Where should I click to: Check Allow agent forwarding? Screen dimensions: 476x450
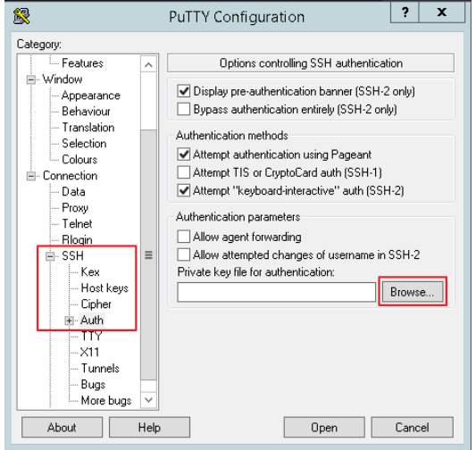pos(184,237)
